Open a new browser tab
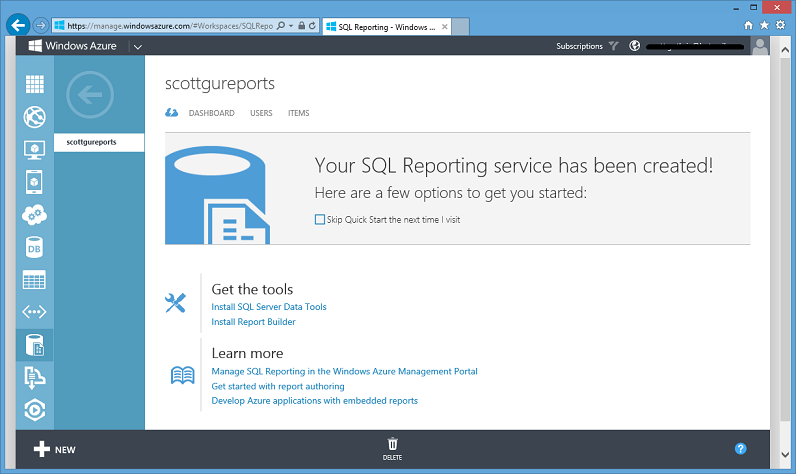The height and width of the screenshot is (474, 796). click(x=460, y=27)
